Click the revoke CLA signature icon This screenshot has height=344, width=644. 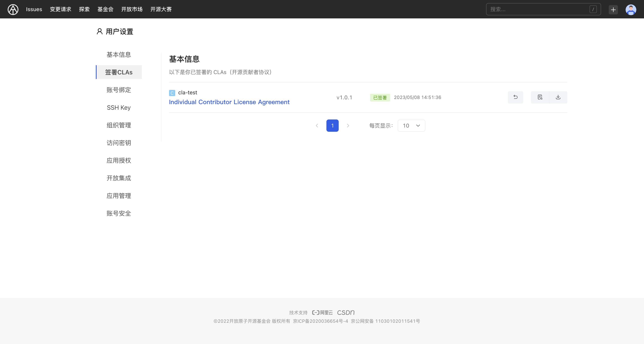(x=515, y=97)
